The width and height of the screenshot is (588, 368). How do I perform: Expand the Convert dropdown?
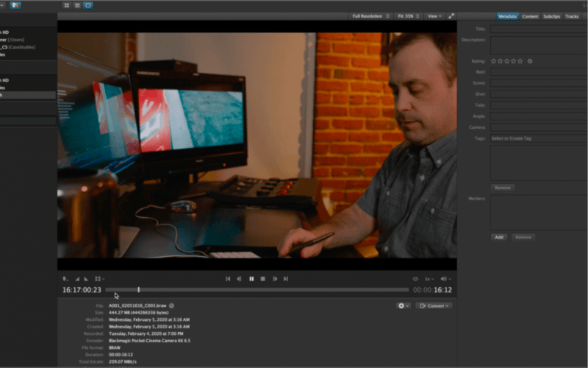(448, 305)
